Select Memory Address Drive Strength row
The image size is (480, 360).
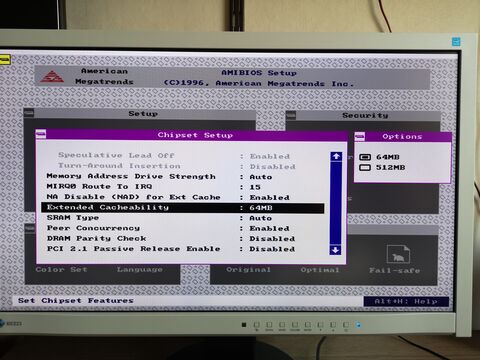(183, 176)
